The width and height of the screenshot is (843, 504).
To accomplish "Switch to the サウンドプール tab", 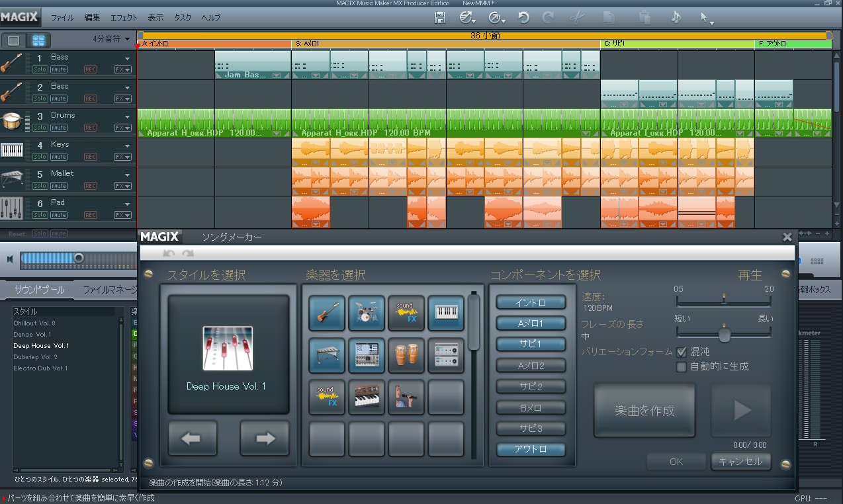I will pos(40,290).
